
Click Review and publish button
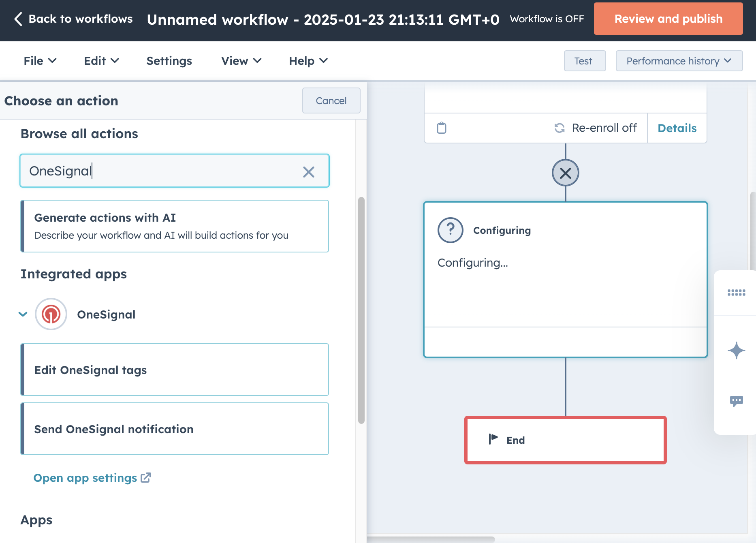tap(668, 19)
